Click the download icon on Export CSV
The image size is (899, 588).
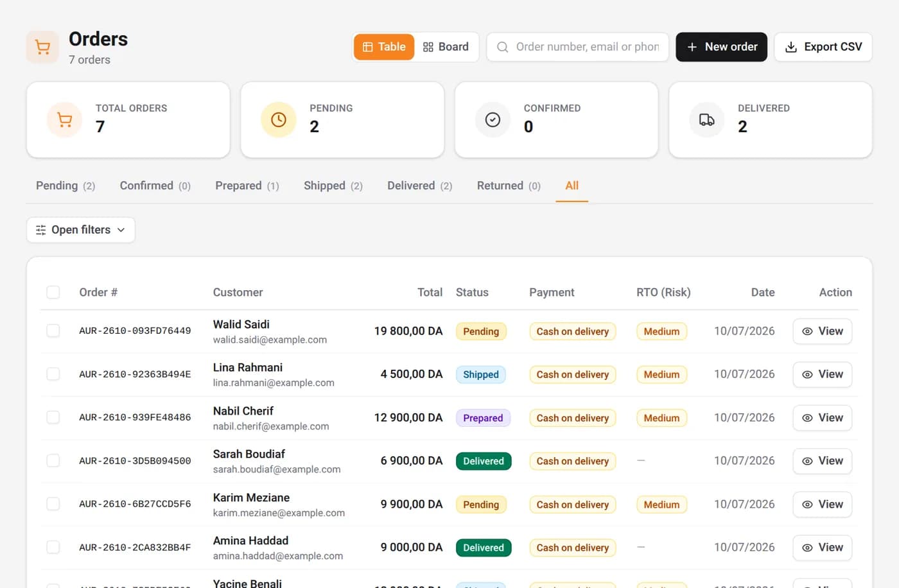tap(791, 47)
